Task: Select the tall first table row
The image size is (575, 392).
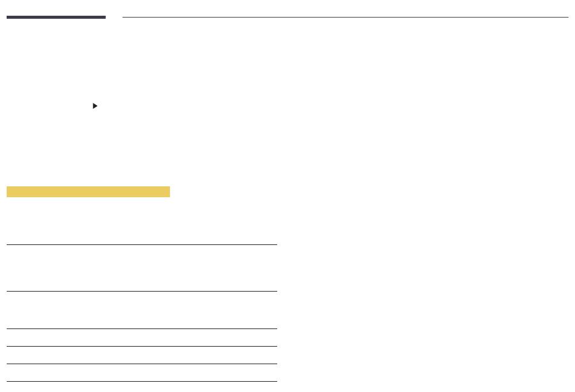Action: (142, 268)
